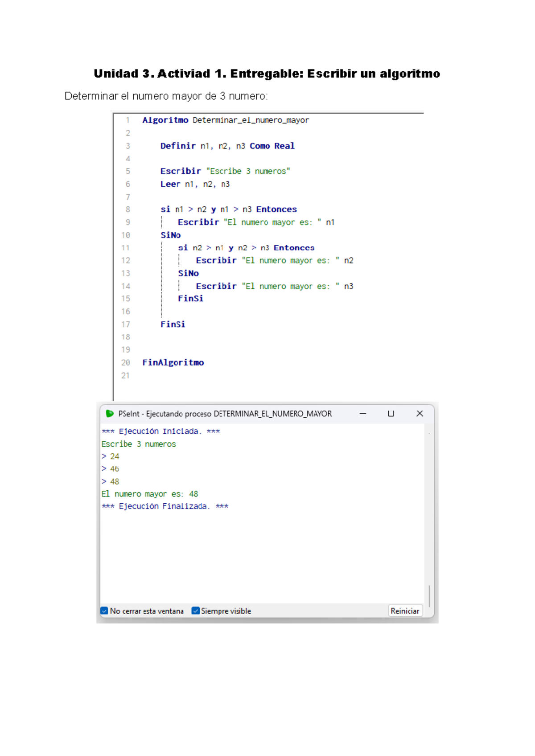Image resolution: width=535 pixels, height=756 pixels.
Task: Click the 'Algoritmo' keyword on line 1
Action: (x=165, y=120)
